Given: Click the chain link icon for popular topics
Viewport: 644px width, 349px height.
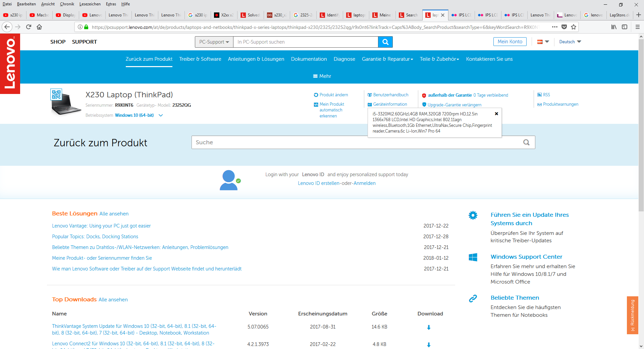Looking at the screenshot, I should 473,298.
